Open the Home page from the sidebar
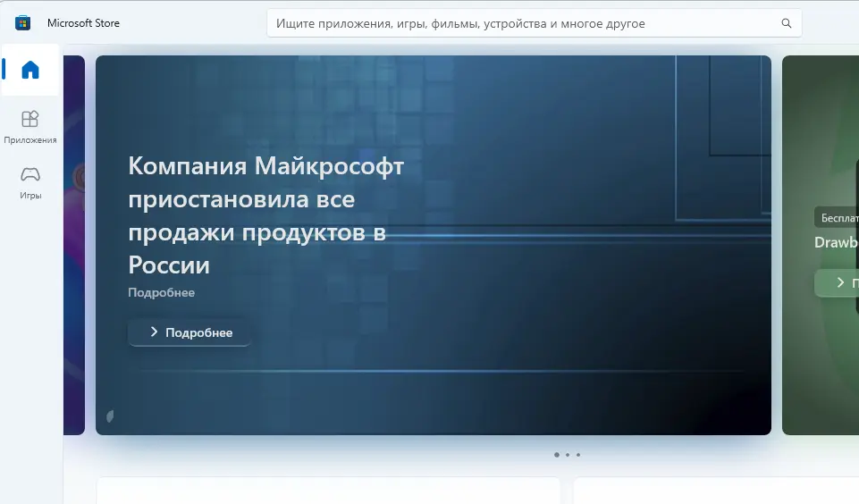Image resolution: width=859 pixels, height=504 pixels. pos(30,70)
